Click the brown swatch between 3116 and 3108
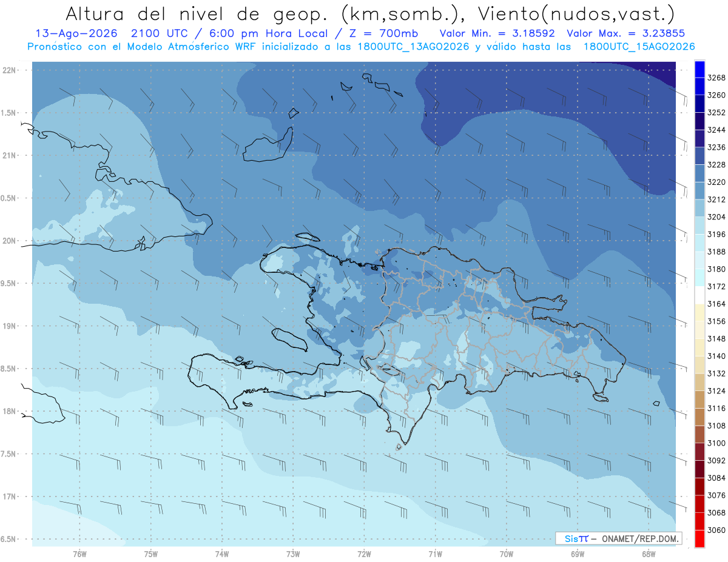 pyautogui.click(x=699, y=417)
